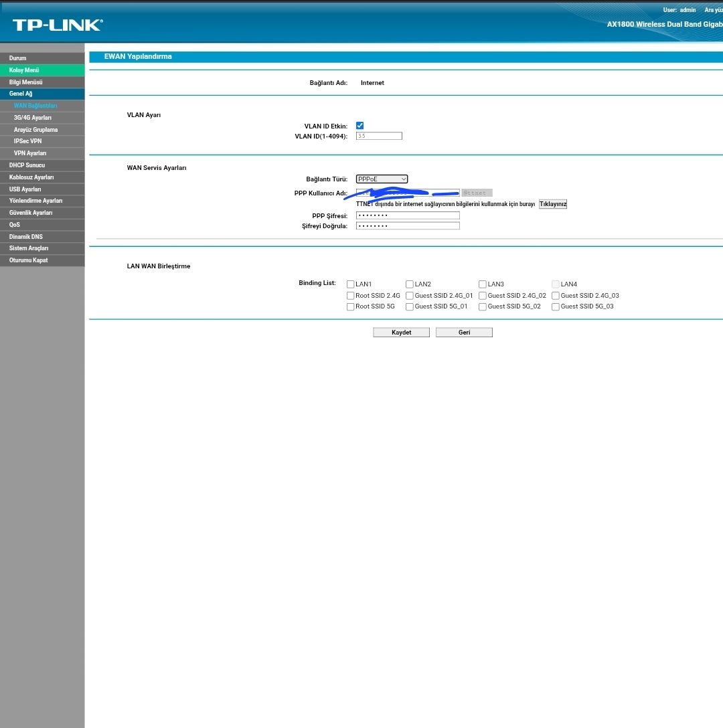
Task: Click the Tıklayınız button
Action: pyautogui.click(x=552, y=204)
